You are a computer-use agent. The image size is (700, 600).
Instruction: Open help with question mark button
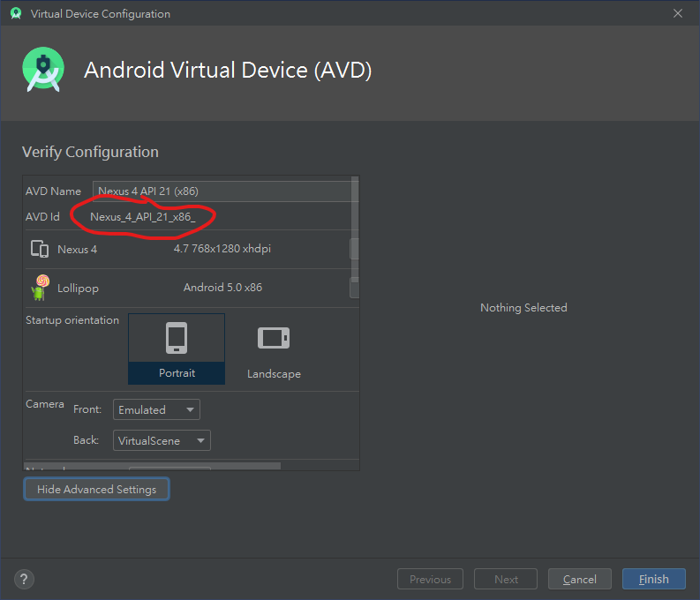[24, 579]
